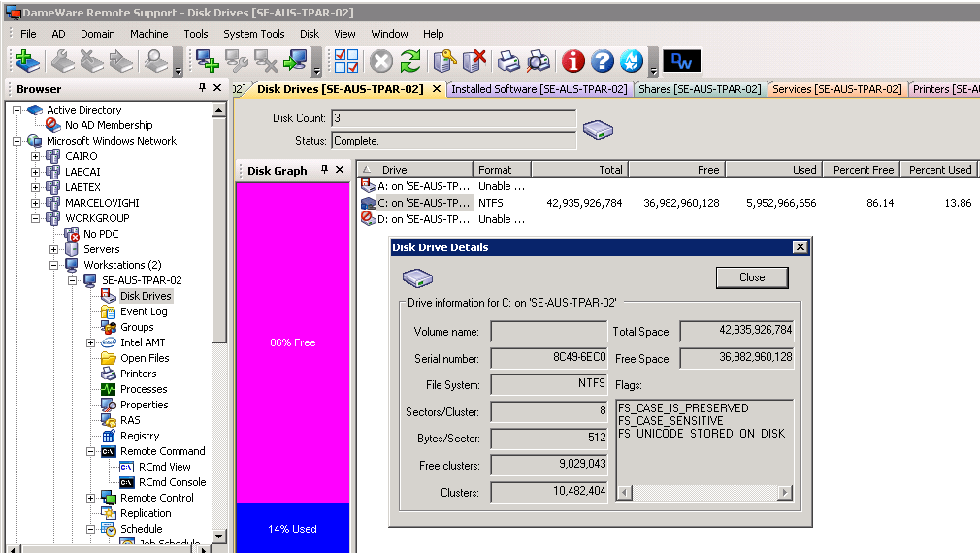Click the Serial number field
980x553 pixels.
point(549,358)
